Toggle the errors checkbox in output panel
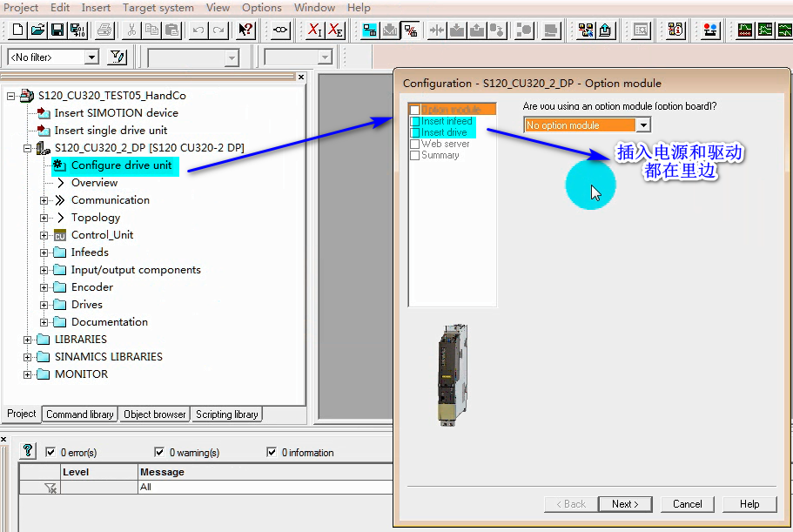 point(50,453)
